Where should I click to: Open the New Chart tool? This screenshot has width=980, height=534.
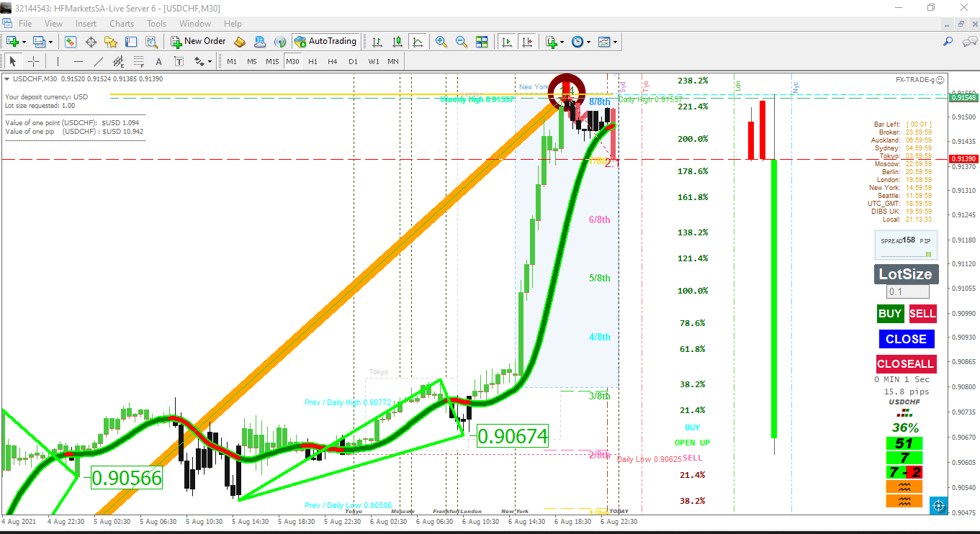point(12,42)
